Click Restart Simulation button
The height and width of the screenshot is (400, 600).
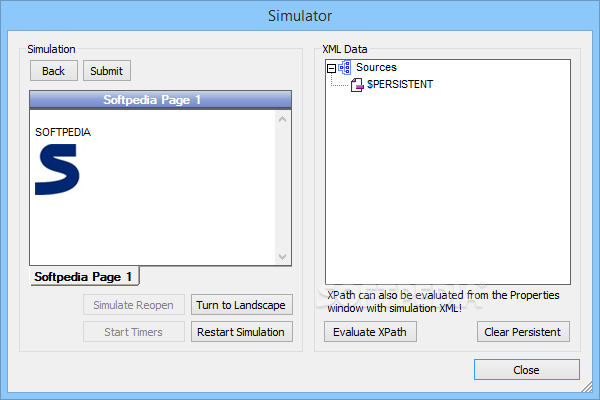(241, 332)
